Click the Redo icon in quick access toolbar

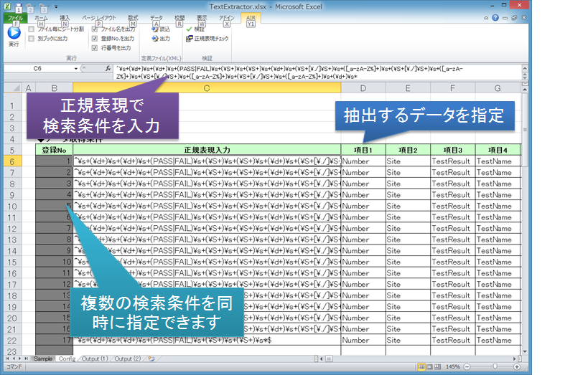pos(44,6)
